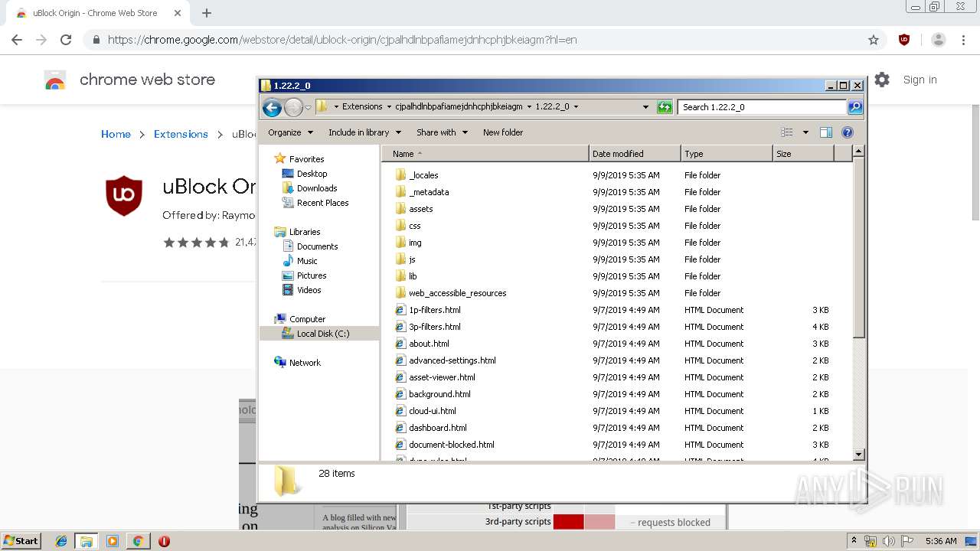Close the uBlock Origin Chrome tab

pos(177,13)
